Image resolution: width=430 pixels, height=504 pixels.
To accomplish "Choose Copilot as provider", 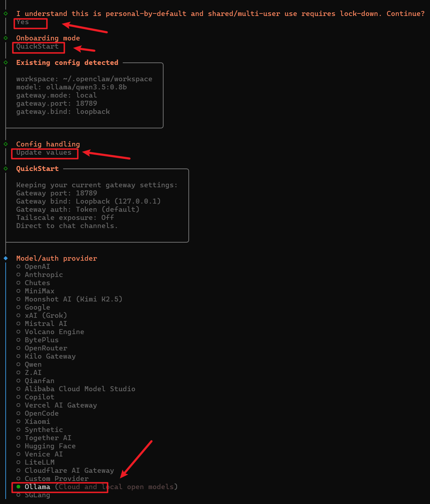I will point(35,397).
